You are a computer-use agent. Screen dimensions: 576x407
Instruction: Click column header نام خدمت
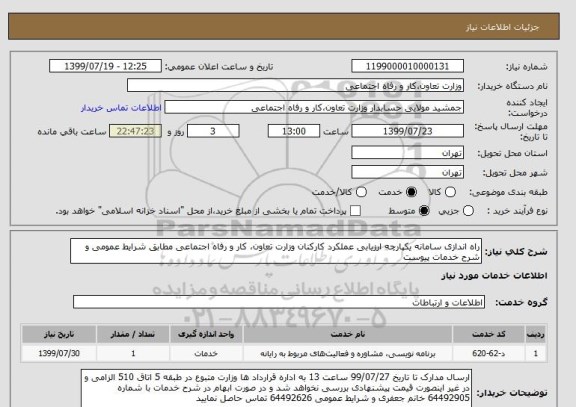[348, 334]
